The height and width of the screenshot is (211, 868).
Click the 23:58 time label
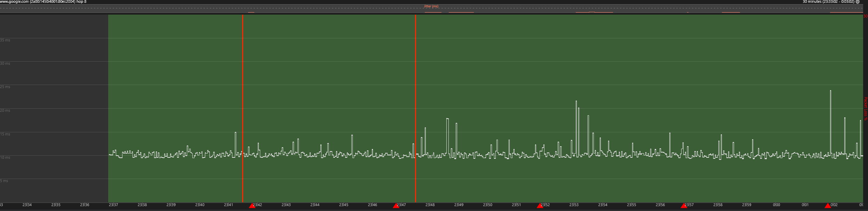pos(718,205)
